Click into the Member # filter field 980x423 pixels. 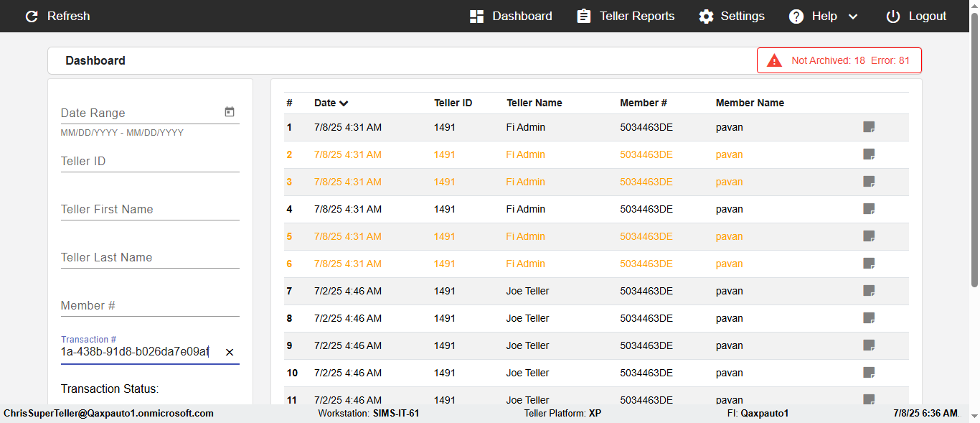[x=149, y=306]
